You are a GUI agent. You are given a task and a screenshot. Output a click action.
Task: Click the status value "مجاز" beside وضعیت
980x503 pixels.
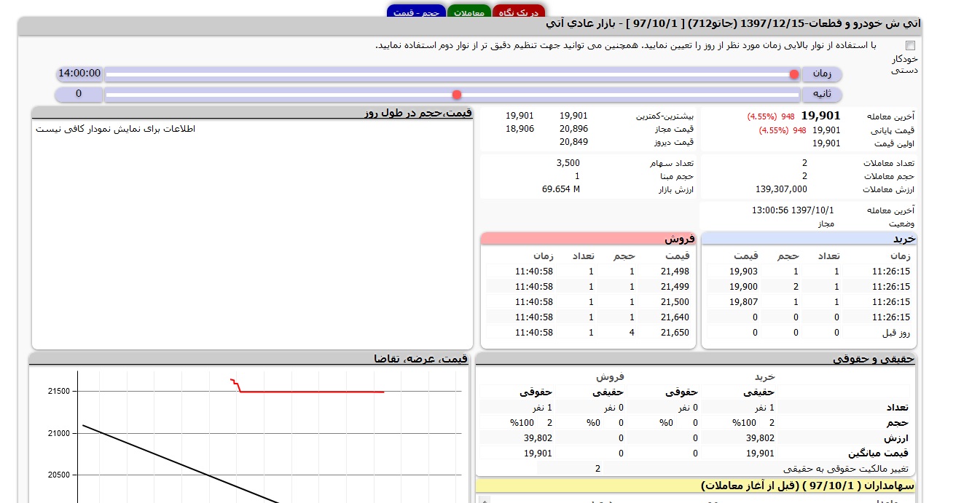click(x=826, y=223)
